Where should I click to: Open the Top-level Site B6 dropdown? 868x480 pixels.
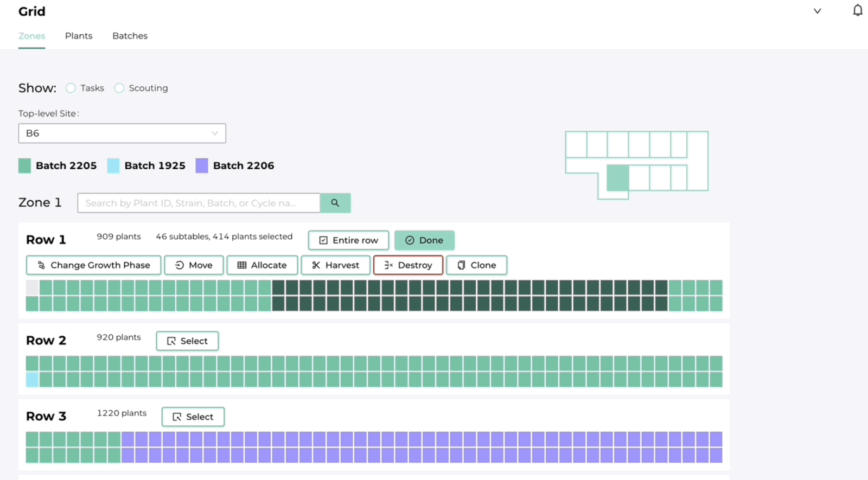pos(122,133)
